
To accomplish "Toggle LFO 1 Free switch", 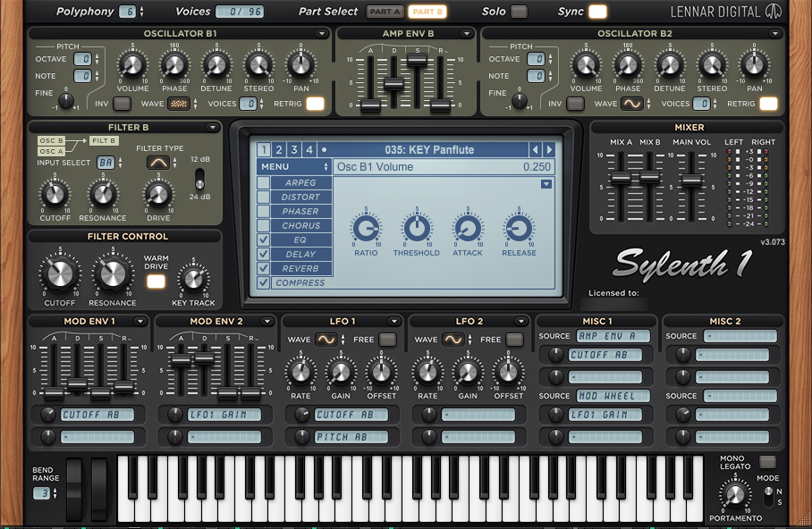I will pyautogui.click(x=387, y=340).
